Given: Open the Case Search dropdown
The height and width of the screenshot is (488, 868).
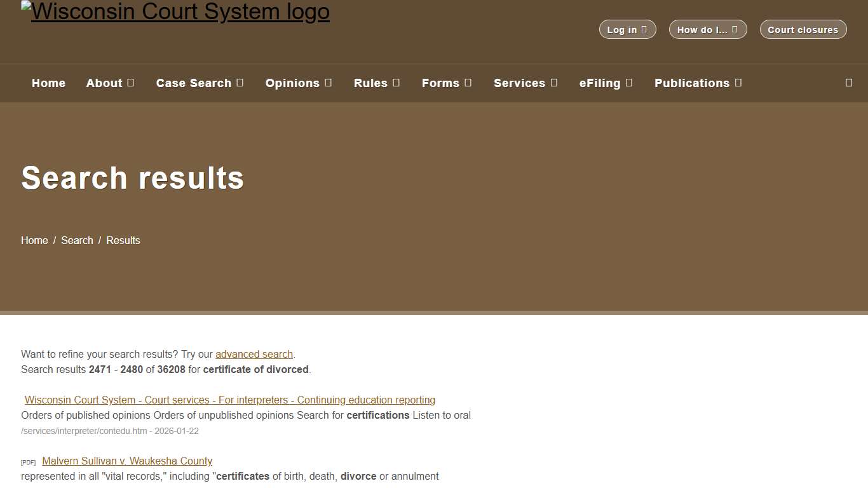Looking at the screenshot, I should 200,83.
